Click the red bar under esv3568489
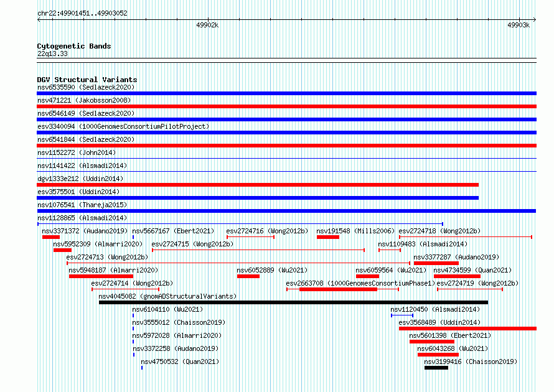The height and width of the screenshot is (392, 554). click(468, 329)
